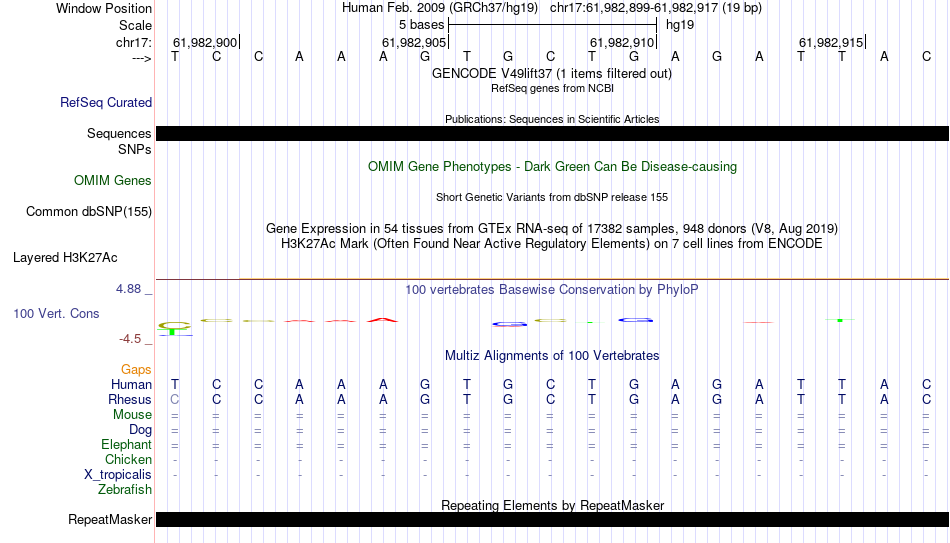This screenshot has height=543, width=950.
Task: Click the red A peak in the PhyloP graph
Action: (382, 319)
